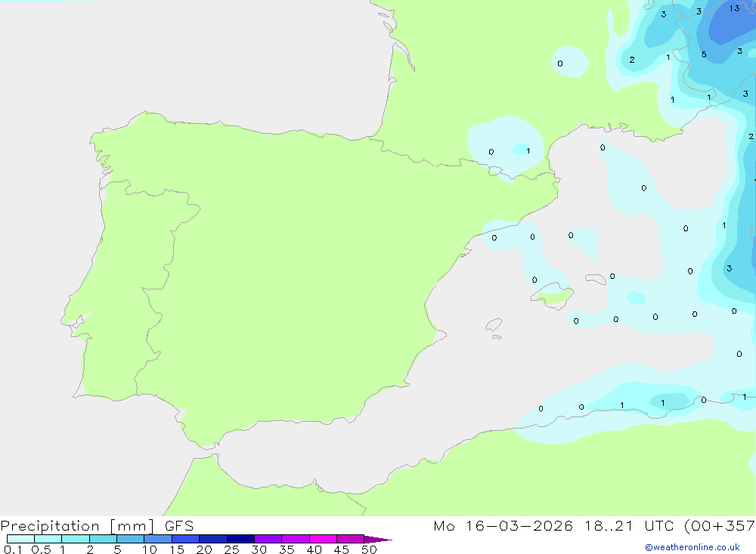Image resolution: width=756 pixels, height=554 pixels.
Task: Pick the legend swatch between 2 and 5
Action: pos(103,539)
